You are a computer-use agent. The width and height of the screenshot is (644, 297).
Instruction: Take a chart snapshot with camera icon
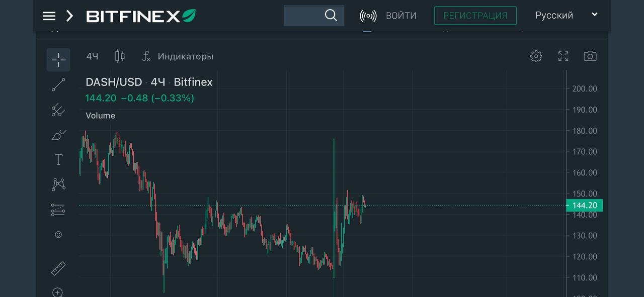pyautogui.click(x=590, y=56)
